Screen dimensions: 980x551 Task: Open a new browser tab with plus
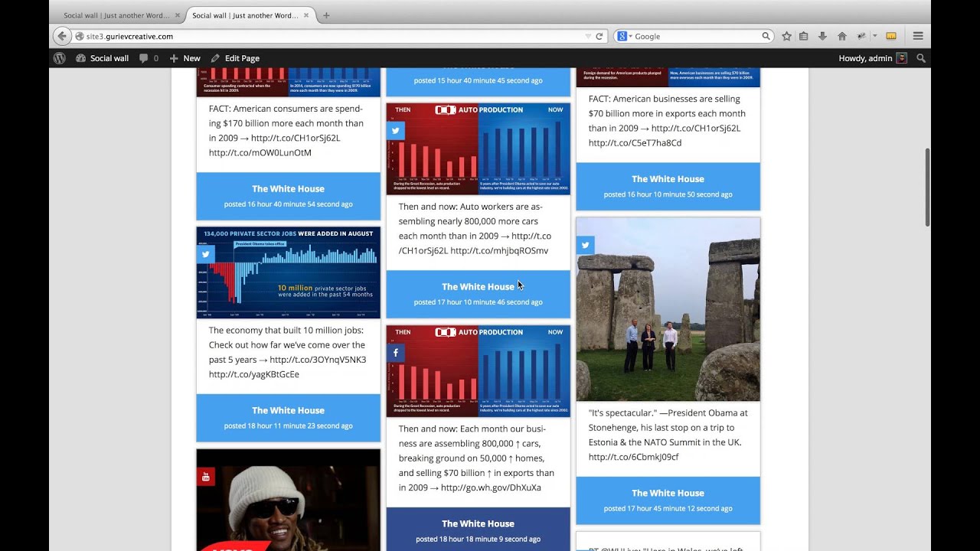pyautogui.click(x=326, y=15)
